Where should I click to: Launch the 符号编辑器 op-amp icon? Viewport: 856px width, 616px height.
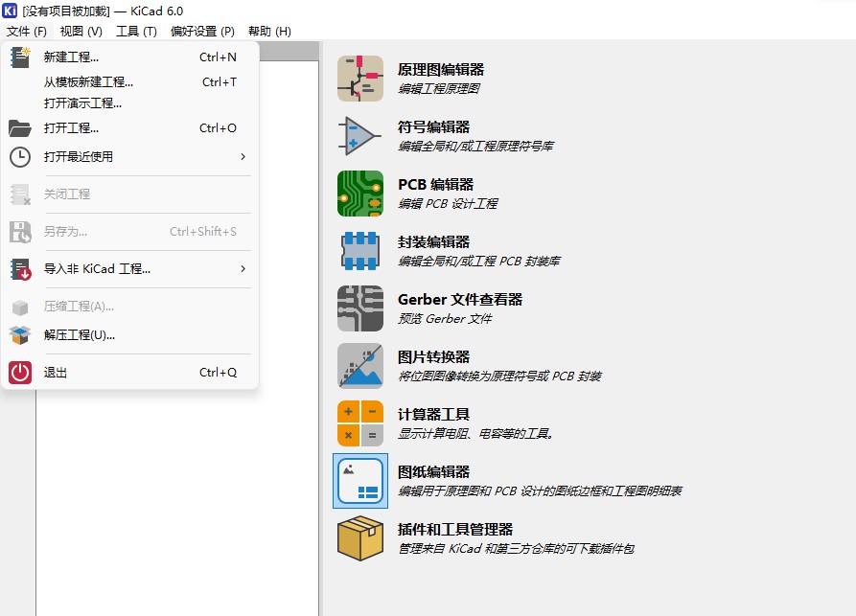[x=360, y=136]
